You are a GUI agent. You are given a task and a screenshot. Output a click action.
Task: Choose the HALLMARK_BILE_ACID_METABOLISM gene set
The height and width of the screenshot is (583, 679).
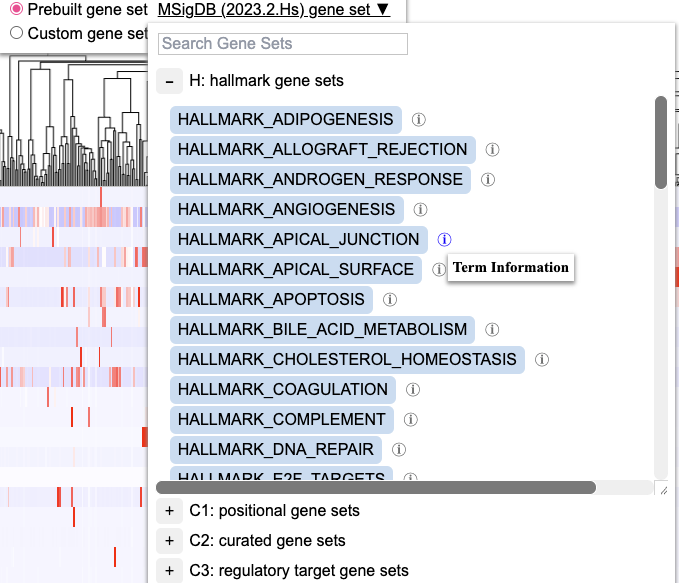pyautogui.click(x=322, y=330)
